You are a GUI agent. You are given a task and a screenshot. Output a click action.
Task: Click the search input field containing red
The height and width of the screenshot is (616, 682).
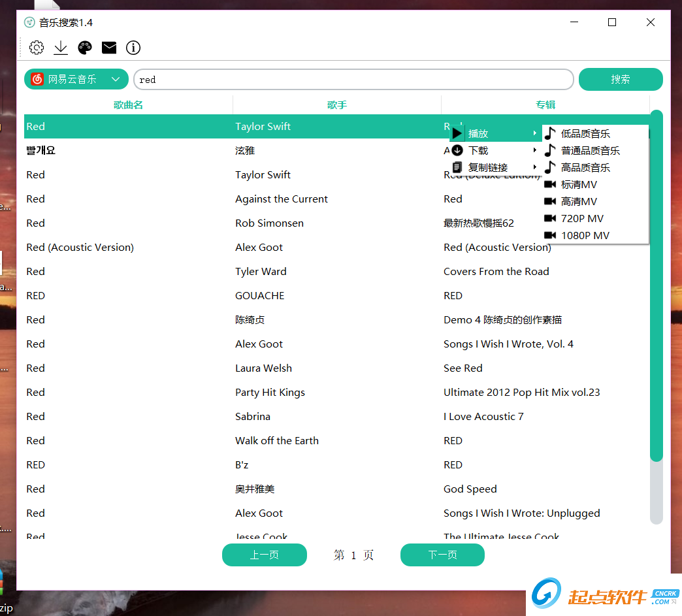(353, 80)
